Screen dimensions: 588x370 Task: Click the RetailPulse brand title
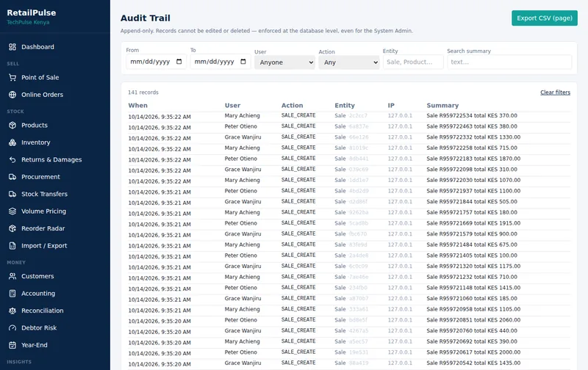tap(32, 12)
